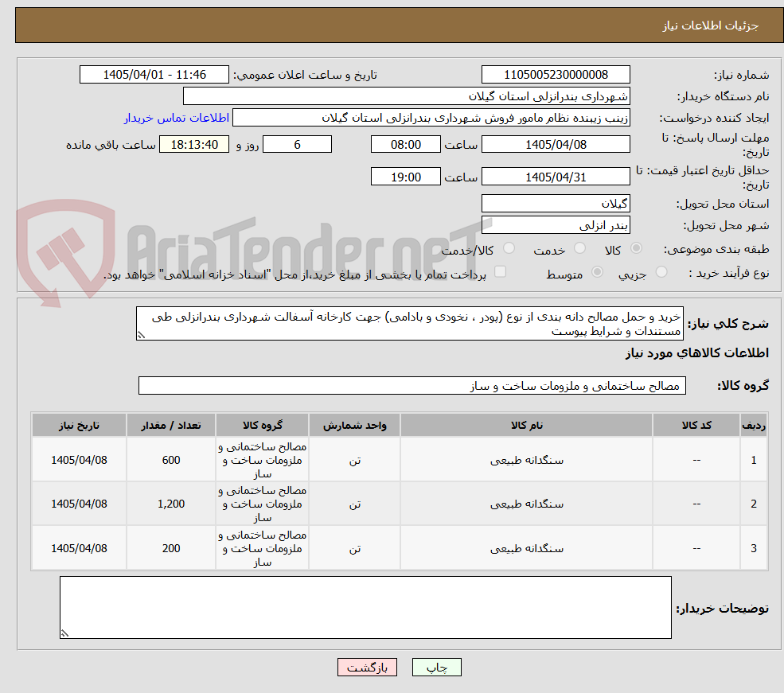Viewport: 784px width, 693px height.
Task: Grab the resize handle of buyer notes box
Action: pyautogui.click(x=64, y=633)
